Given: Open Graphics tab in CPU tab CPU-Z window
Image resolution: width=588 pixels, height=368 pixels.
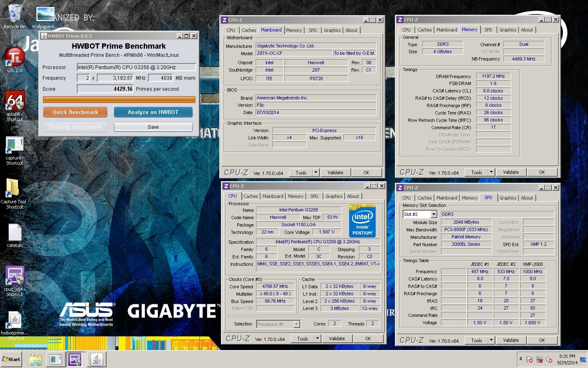Looking at the screenshot, I should [x=334, y=196].
